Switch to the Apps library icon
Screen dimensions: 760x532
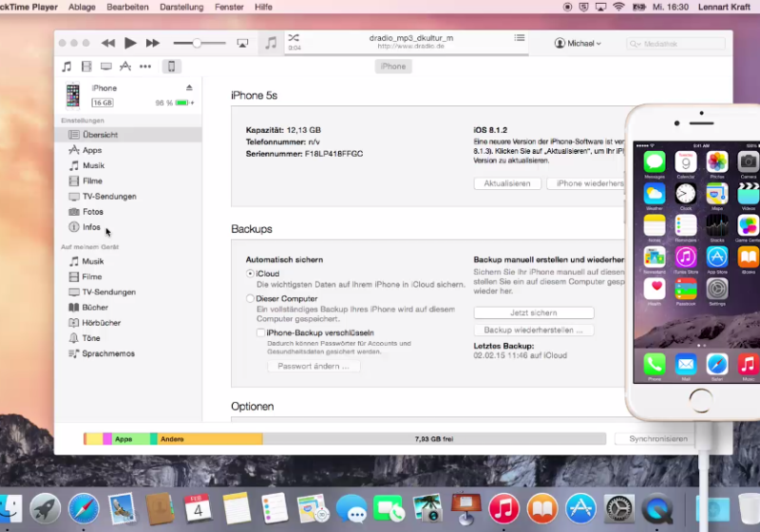coord(125,66)
